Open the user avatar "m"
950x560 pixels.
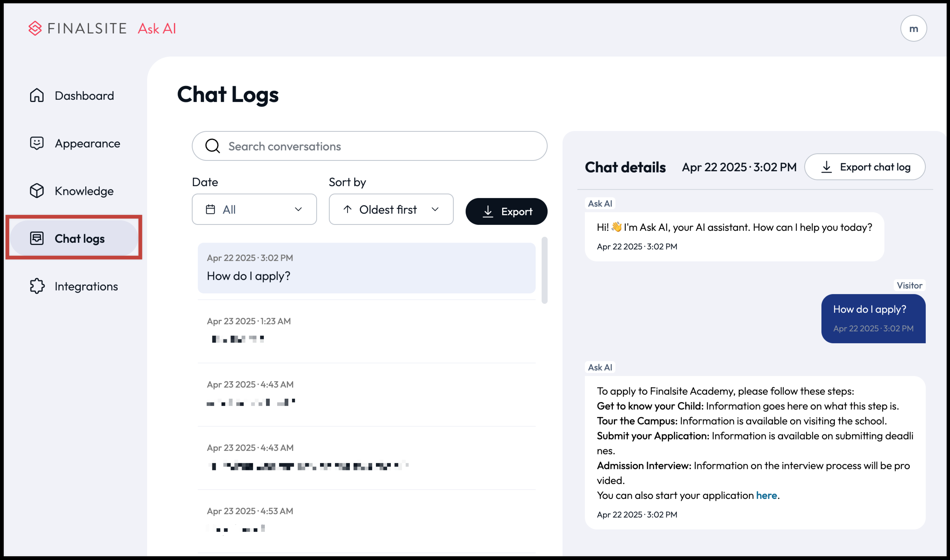(x=913, y=28)
